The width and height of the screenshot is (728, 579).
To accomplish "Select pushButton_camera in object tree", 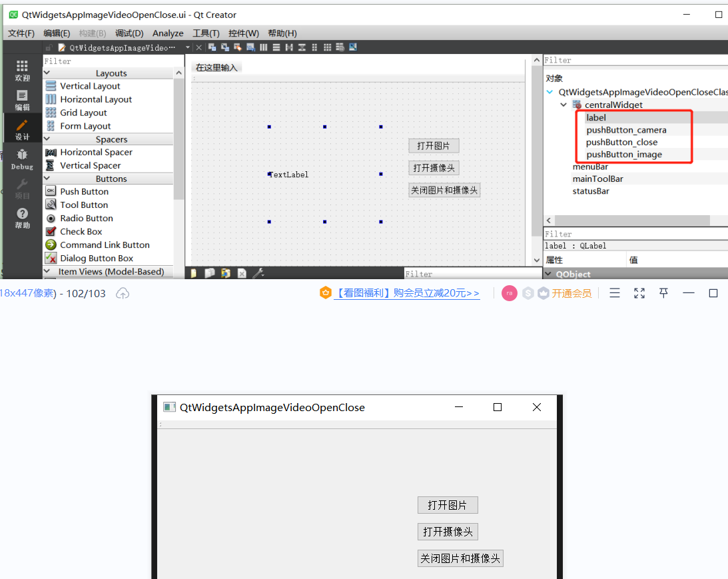I will pos(626,130).
